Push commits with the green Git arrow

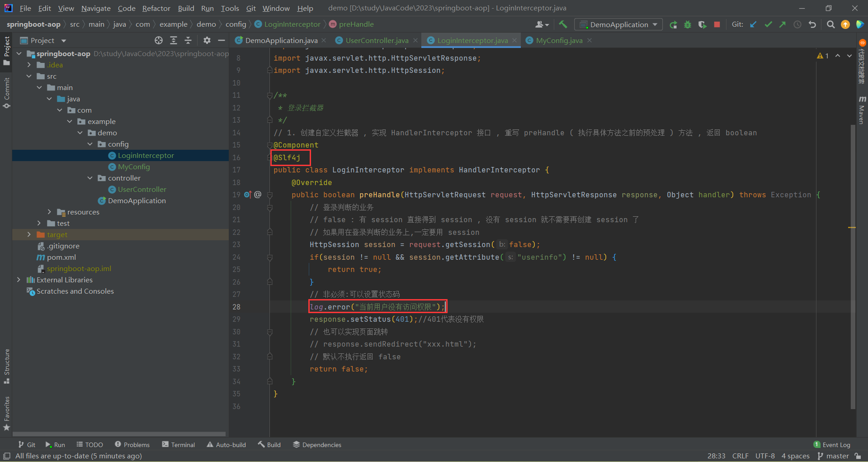(x=783, y=24)
